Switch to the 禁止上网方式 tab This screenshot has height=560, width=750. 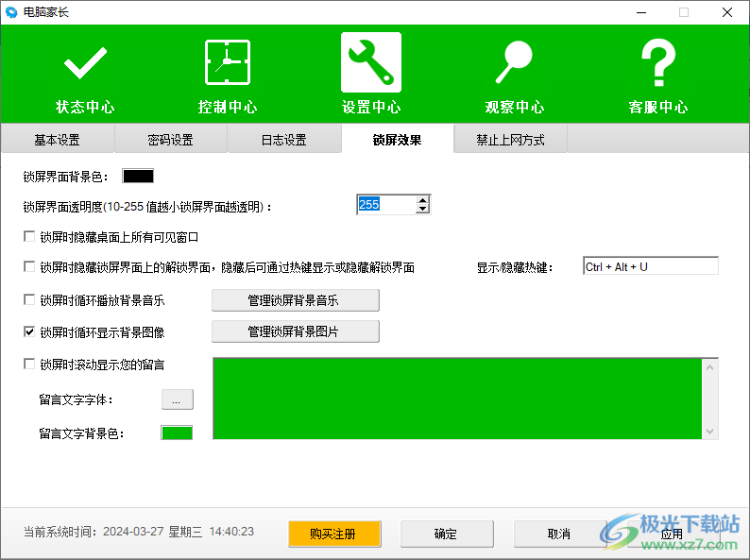(510, 140)
